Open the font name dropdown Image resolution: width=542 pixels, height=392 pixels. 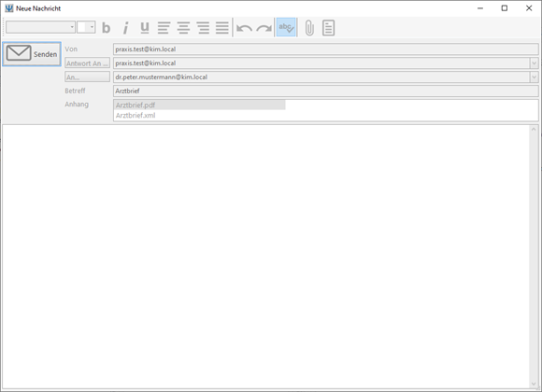point(40,27)
